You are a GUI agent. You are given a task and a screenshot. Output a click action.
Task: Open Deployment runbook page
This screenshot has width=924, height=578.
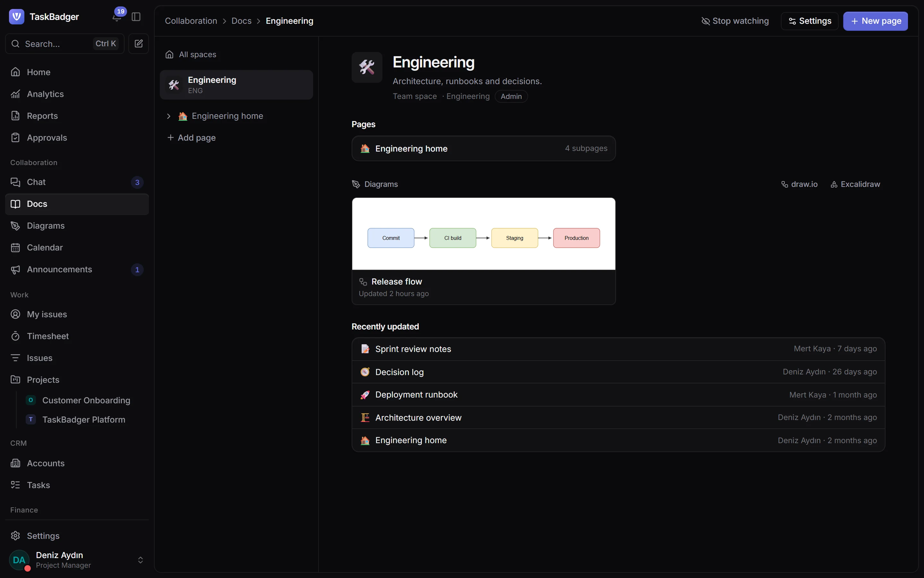coord(618,395)
